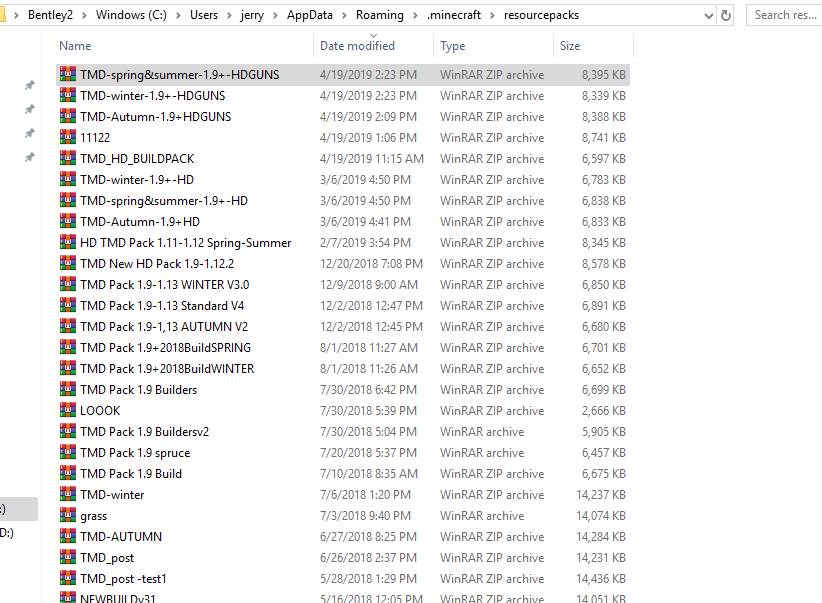Click archive icon next to 11122
This screenshot has height=603, width=822.
click(x=68, y=137)
